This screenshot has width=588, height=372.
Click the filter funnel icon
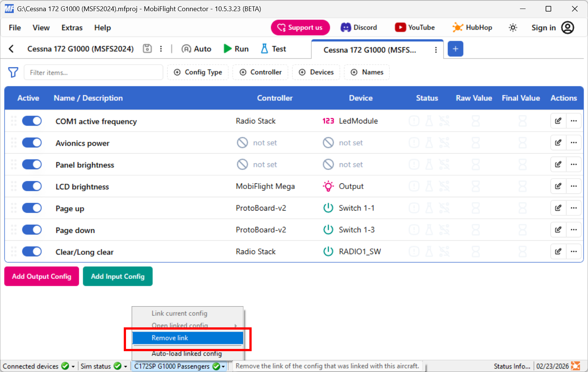13,72
